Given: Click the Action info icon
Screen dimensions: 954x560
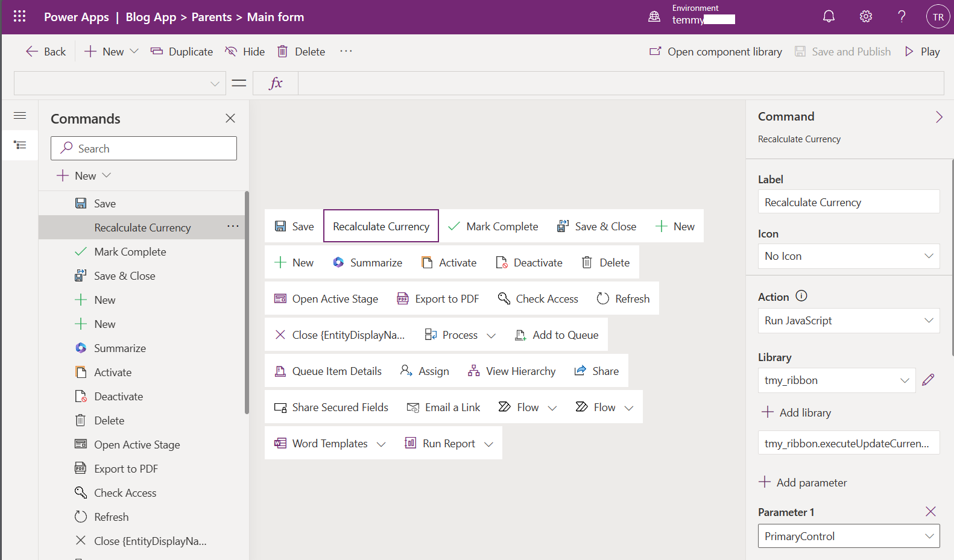Looking at the screenshot, I should click(x=801, y=296).
